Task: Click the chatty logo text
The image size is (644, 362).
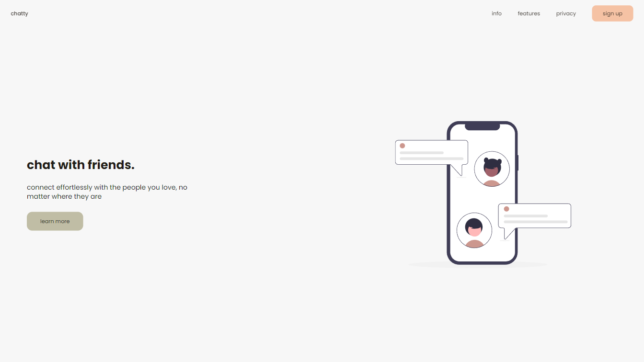Action: click(20, 13)
